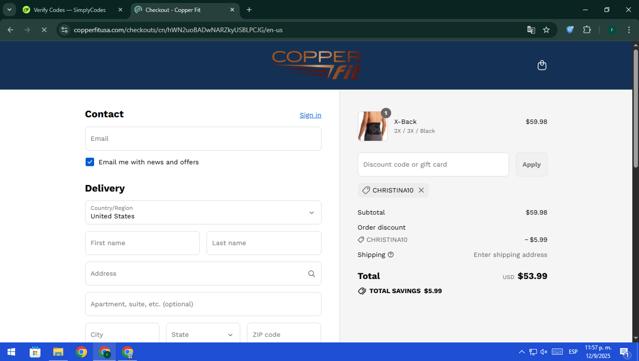Open the Country/Region dropdown
Screen dimensions: 639x361
pyautogui.click(x=203, y=212)
